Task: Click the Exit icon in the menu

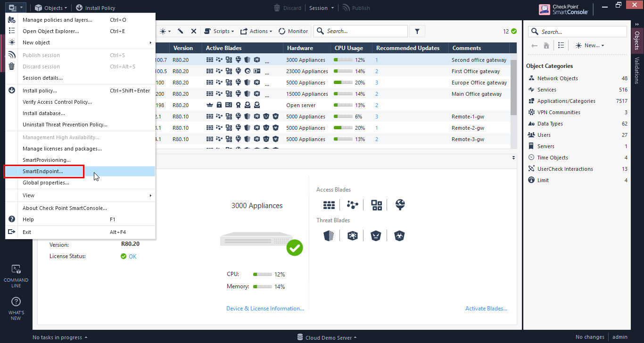Action: (12, 232)
